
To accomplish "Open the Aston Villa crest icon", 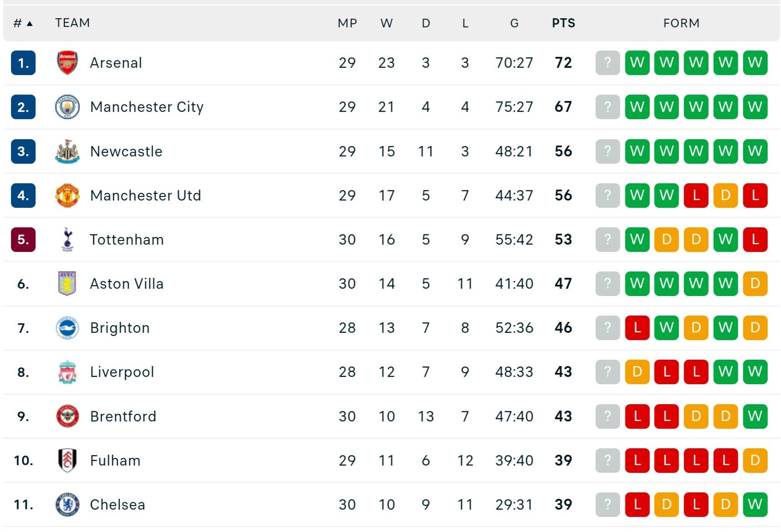I will click(67, 284).
